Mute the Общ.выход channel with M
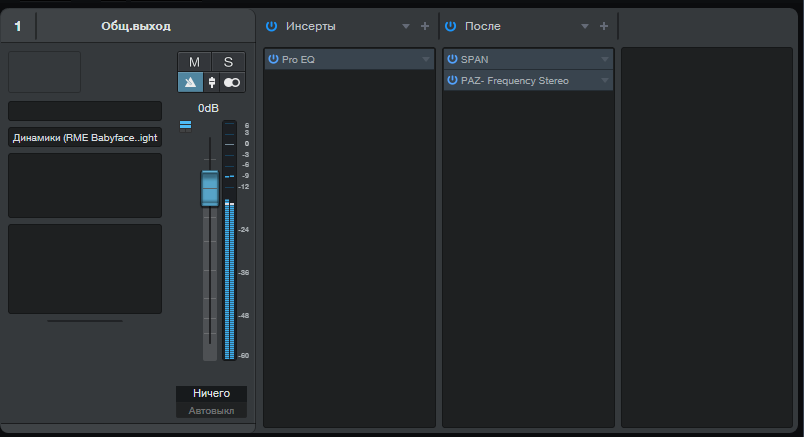This screenshot has width=804, height=437. [x=194, y=62]
